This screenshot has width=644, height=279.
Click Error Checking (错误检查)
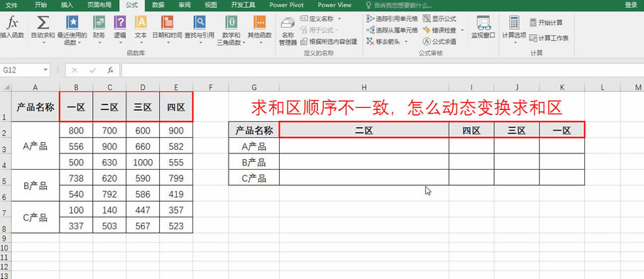click(x=440, y=30)
